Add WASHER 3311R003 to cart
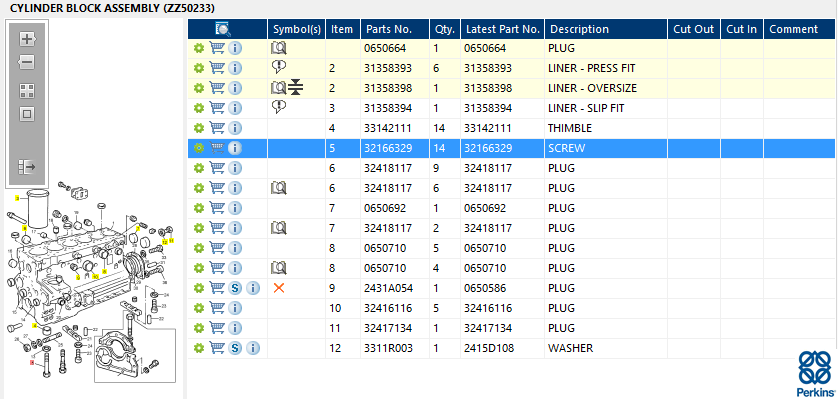 point(216,348)
